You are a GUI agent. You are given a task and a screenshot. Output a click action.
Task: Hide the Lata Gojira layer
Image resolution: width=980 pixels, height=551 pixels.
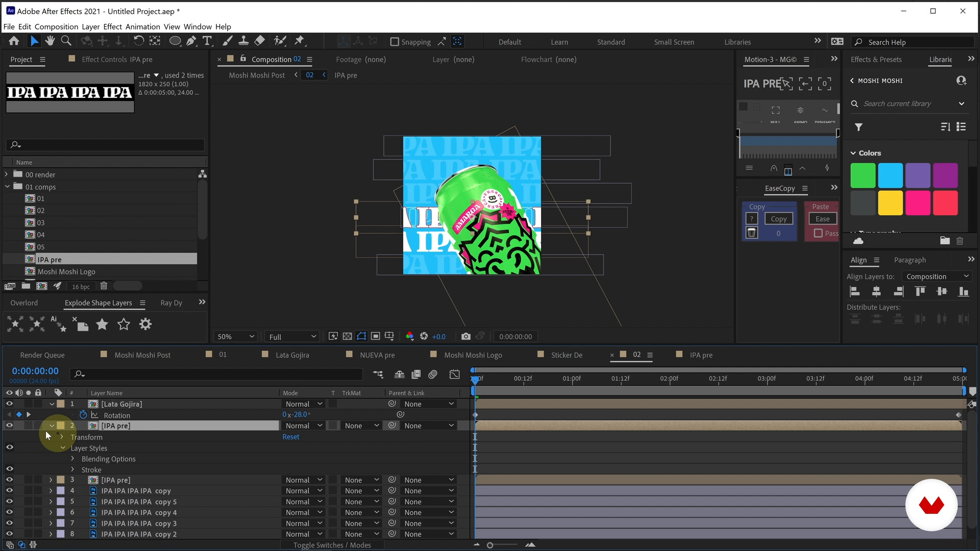(9, 404)
